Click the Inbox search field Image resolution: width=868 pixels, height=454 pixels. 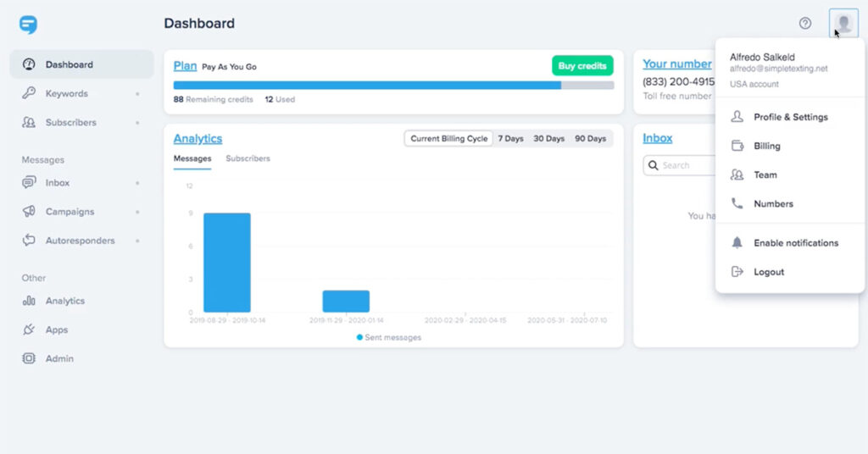click(x=682, y=165)
